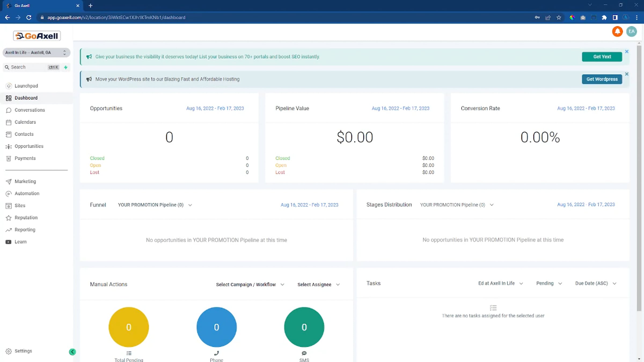Image resolution: width=644 pixels, height=362 pixels.
Task: Close the WordPress hosting banner
Action: pyautogui.click(x=627, y=74)
